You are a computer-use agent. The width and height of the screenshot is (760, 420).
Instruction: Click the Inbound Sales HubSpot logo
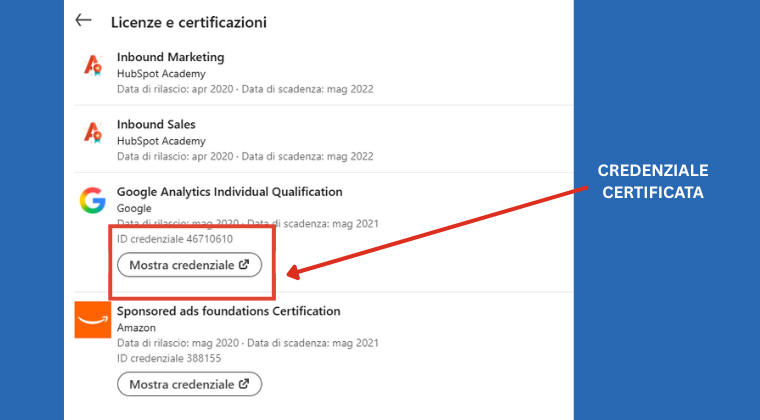pos(93,132)
